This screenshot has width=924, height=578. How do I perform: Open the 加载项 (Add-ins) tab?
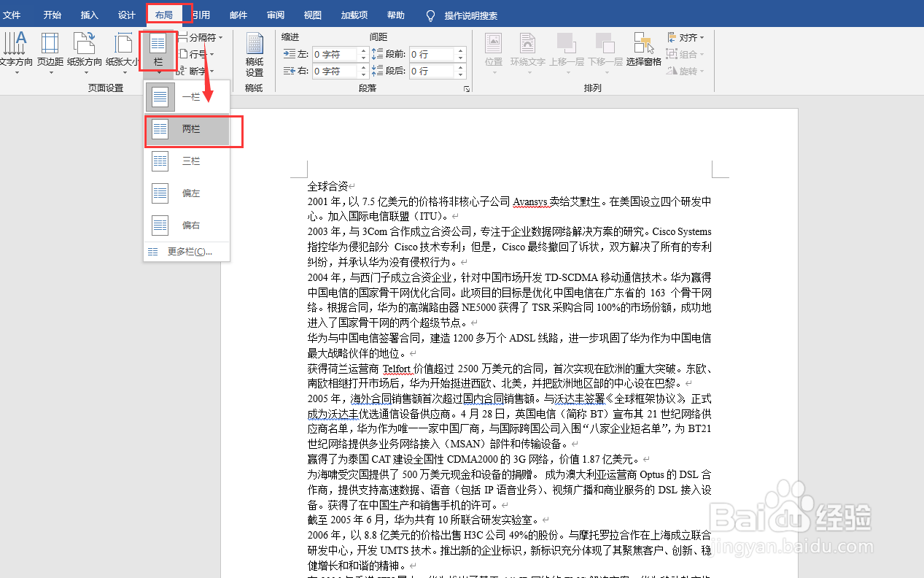[x=354, y=15]
